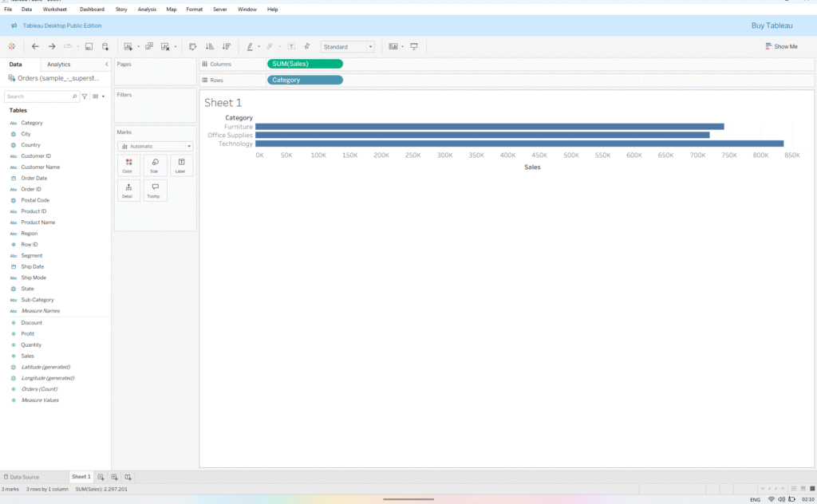Image resolution: width=817 pixels, height=504 pixels.
Task: Sort bars descending using toolbar icon
Action: point(227,46)
